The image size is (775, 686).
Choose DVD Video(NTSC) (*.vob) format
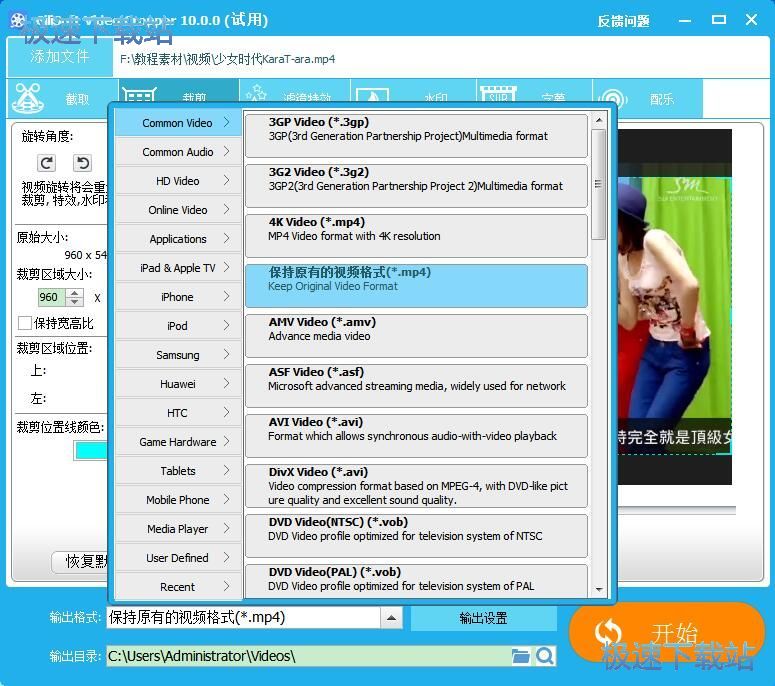[x=416, y=536]
